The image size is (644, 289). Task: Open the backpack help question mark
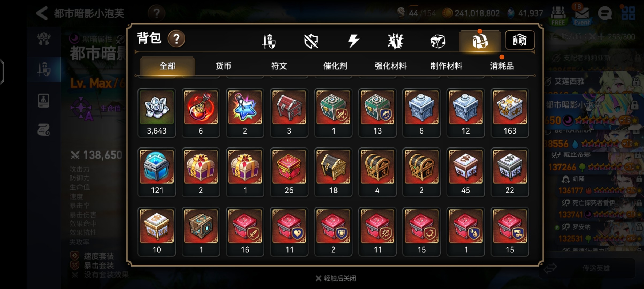[x=176, y=39]
